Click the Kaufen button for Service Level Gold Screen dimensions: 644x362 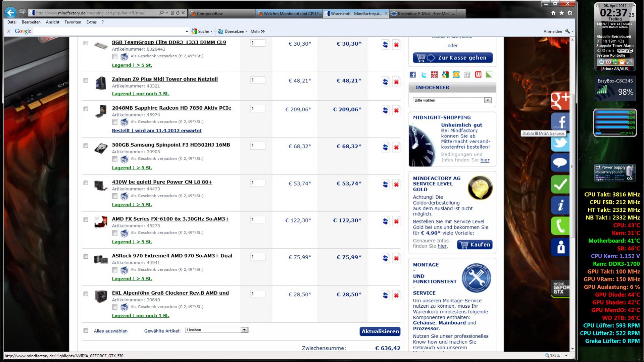[x=475, y=245]
